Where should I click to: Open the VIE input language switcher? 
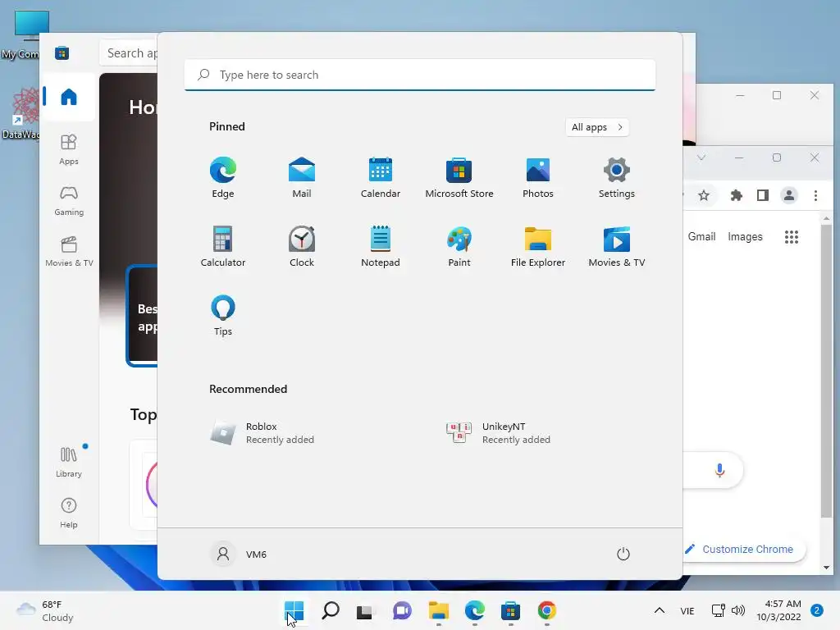point(687,610)
